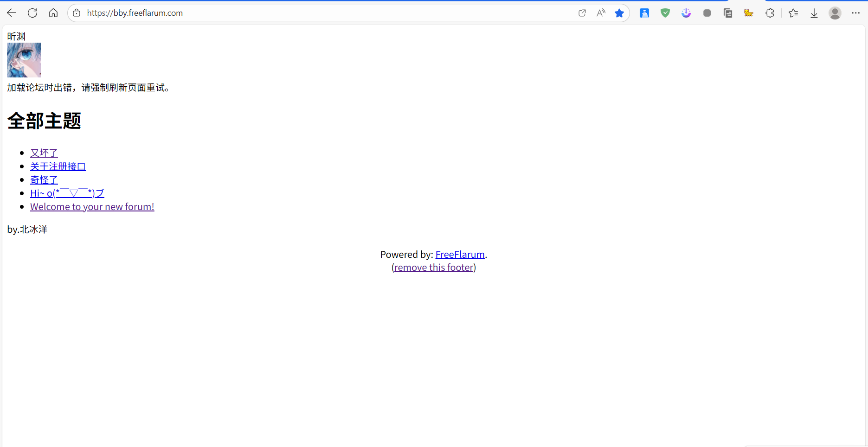The height and width of the screenshot is (447, 868).
Task: Open the 关于注册接口 topic link
Action: (58, 166)
